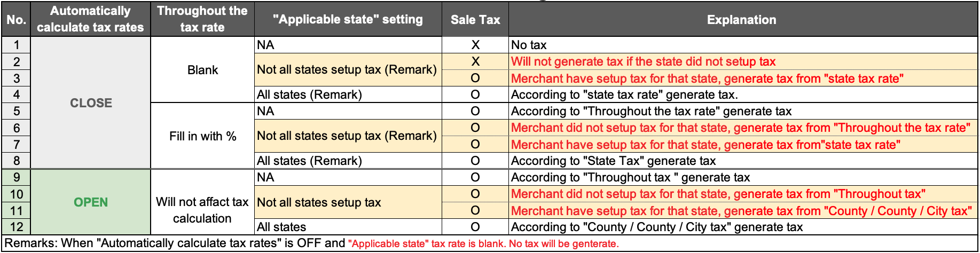This screenshot has width=980, height=253.
Task: Click the "Fill in with %" cell
Action: click(x=202, y=136)
